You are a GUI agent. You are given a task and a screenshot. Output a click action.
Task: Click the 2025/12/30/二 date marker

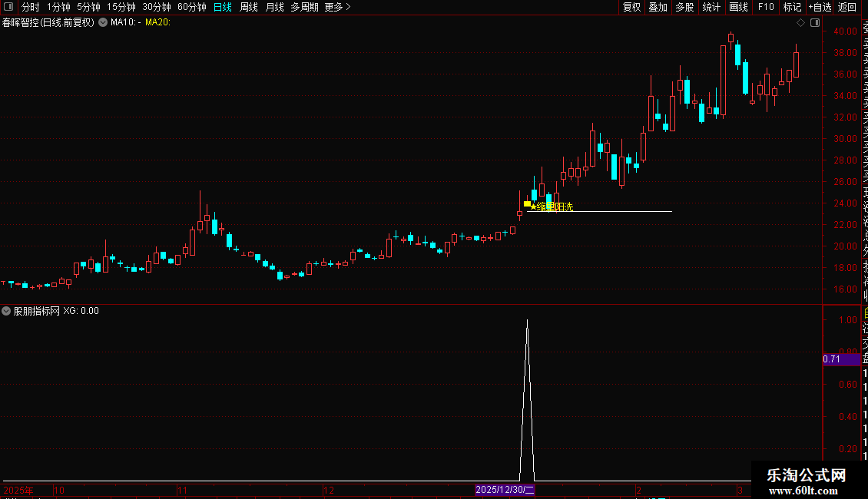point(505,490)
